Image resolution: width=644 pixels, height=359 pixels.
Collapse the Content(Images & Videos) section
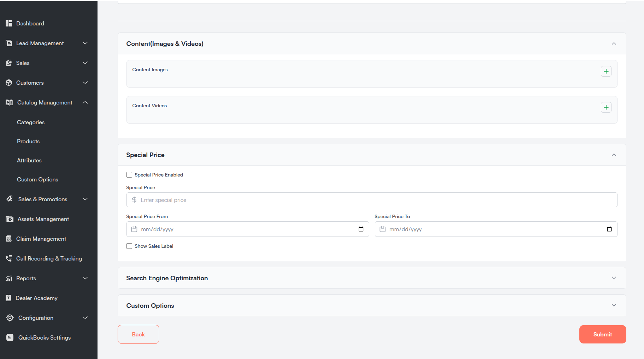coord(614,43)
